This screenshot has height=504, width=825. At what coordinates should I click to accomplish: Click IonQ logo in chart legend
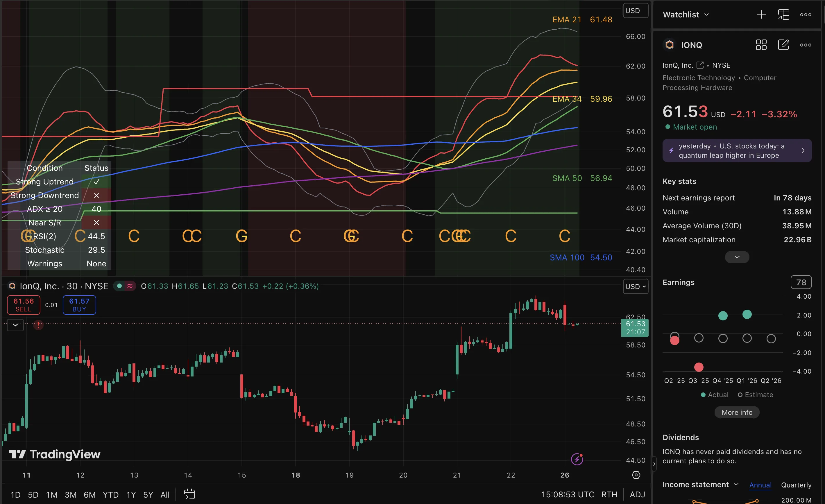tap(12, 286)
